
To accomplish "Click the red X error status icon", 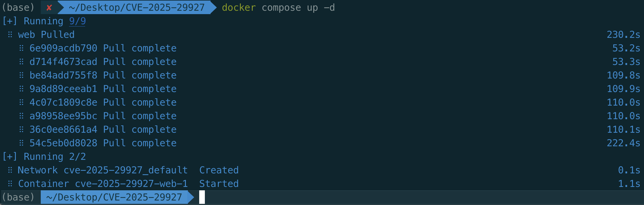I will point(49,8).
